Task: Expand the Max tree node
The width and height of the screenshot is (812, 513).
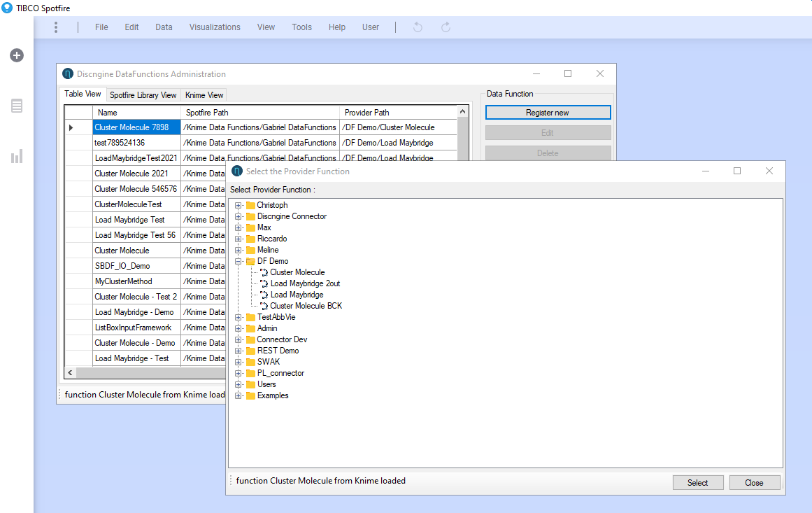Action: click(238, 227)
